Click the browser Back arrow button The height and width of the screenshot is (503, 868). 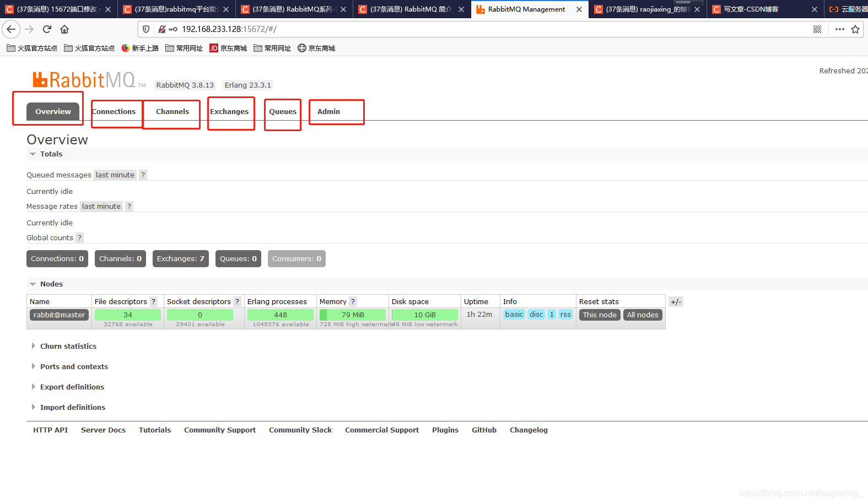pos(11,29)
